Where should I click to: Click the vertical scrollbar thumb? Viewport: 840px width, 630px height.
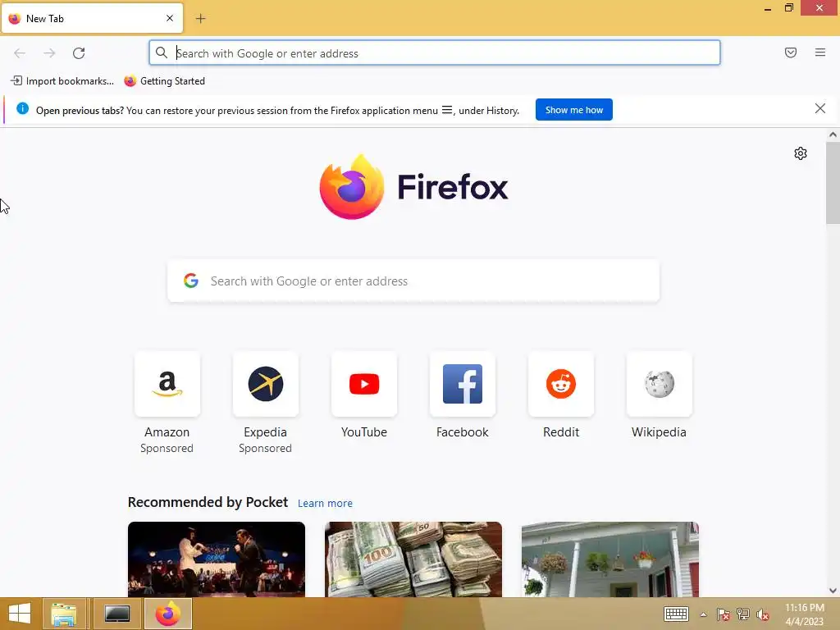[833, 183]
